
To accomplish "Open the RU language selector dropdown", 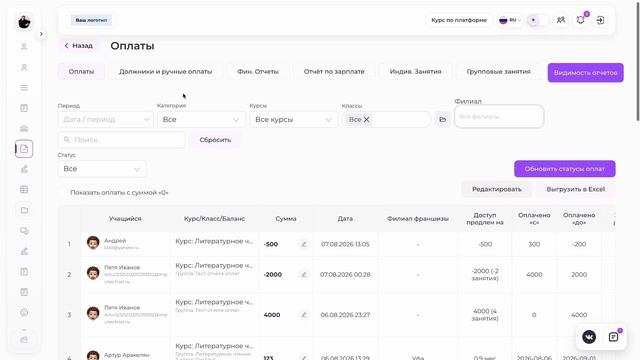I will coord(510,20).
